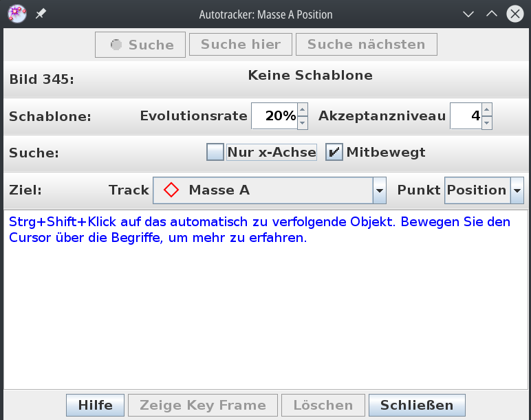
Task: Click the Suche button
Action: pos(140,45)
